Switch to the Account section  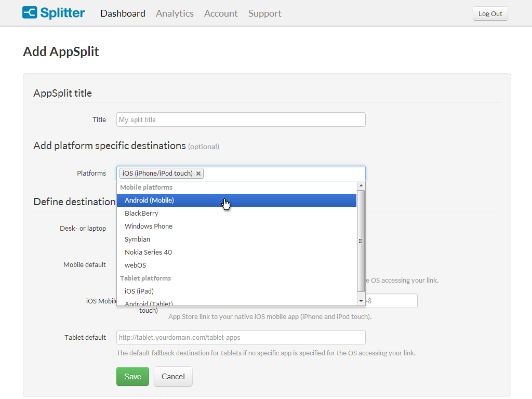point(221,14)
